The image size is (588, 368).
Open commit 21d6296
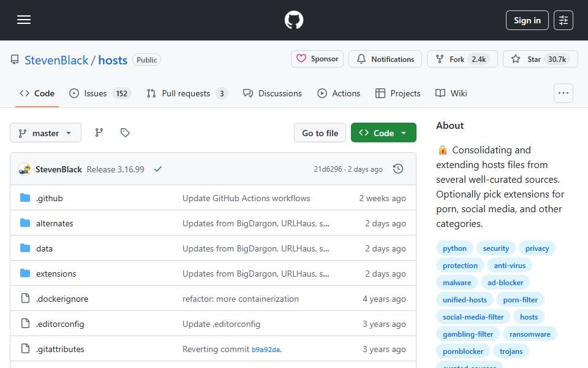click(x=328, y=169)
